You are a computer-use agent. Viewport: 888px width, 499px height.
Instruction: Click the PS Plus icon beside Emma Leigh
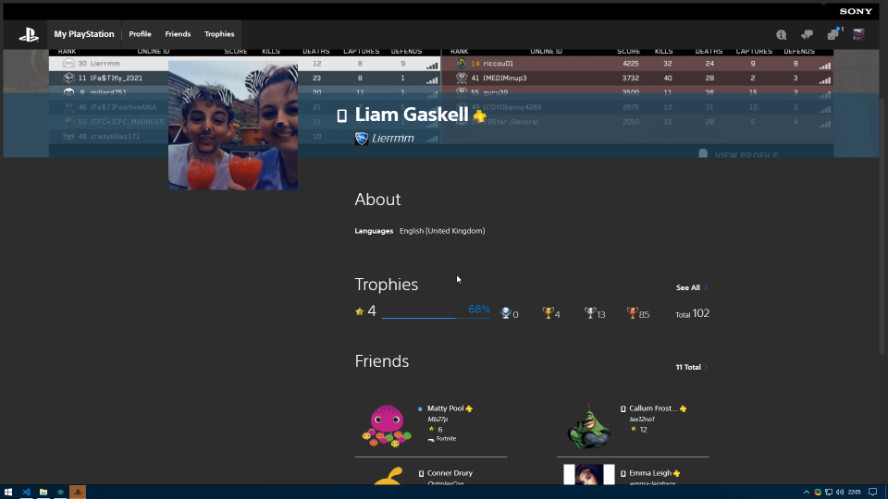tap(677, 474)
